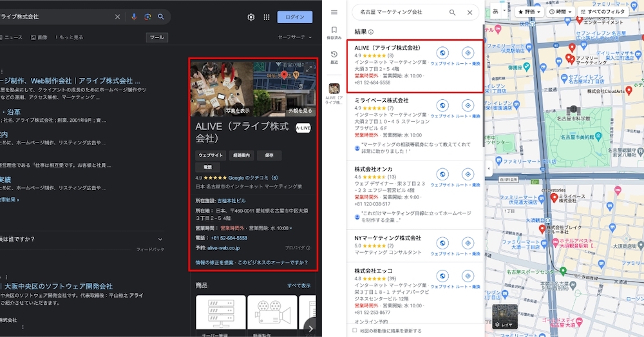Expand 営業時間 opening hours in knowledge panel
The image size is (644, 337).
point(291,228)
